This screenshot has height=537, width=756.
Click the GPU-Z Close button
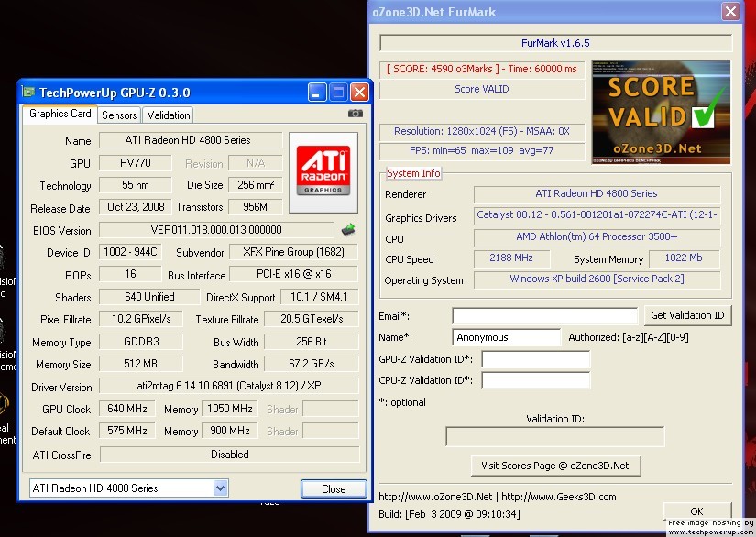[334, 488]
